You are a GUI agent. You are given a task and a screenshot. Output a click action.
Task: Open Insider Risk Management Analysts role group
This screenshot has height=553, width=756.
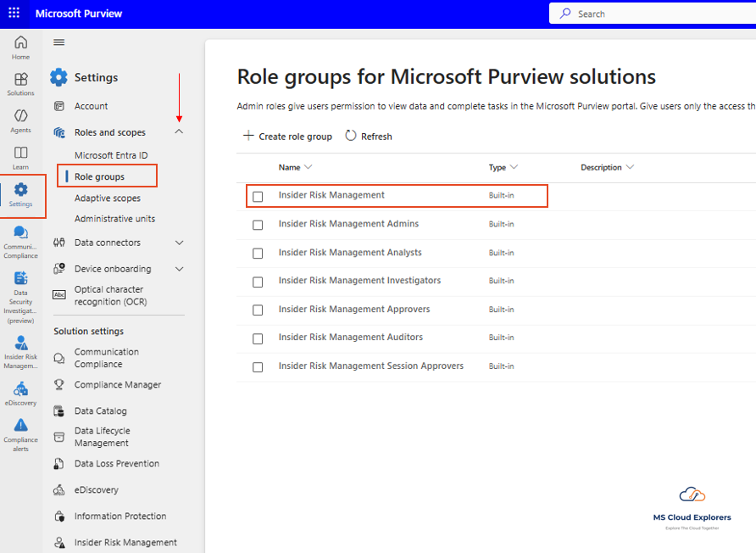[x=350, y=253]
